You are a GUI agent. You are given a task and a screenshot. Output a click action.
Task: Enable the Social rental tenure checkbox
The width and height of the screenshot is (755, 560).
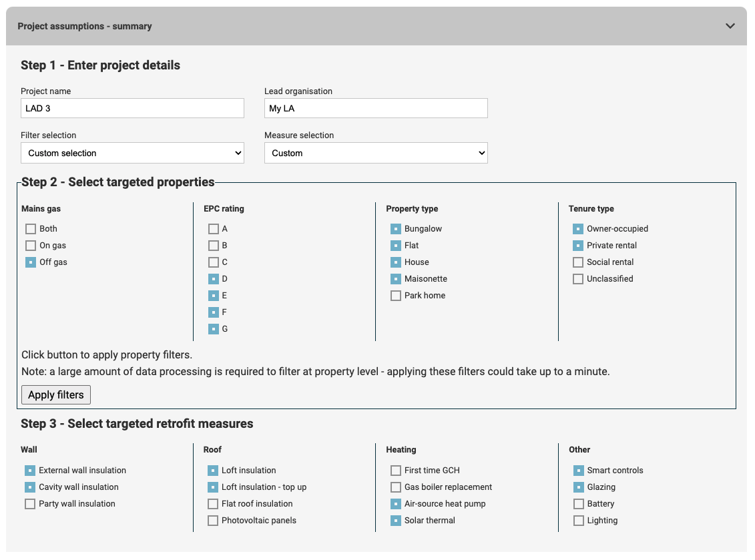(578, 262)
